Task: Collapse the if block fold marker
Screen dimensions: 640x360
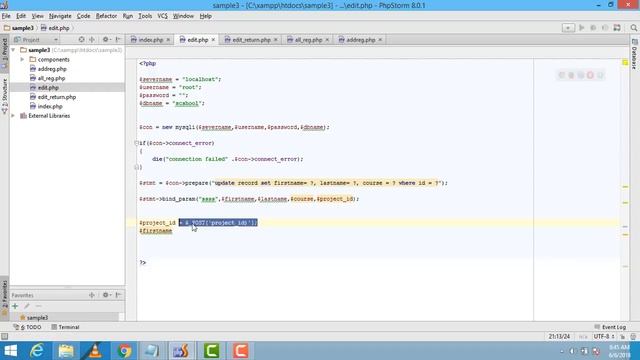Action: click(x=136, y=143)
